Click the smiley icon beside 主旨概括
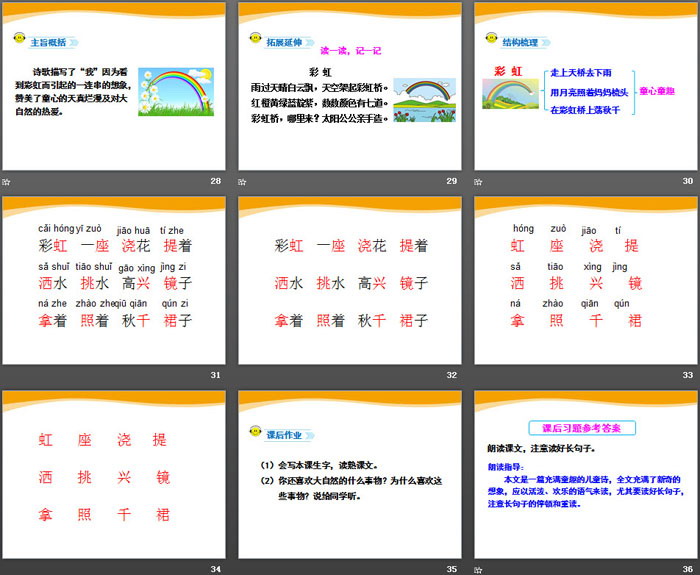The height and width of the screenshot is (575, 700). pyautogui.click(x=20, y=38)
